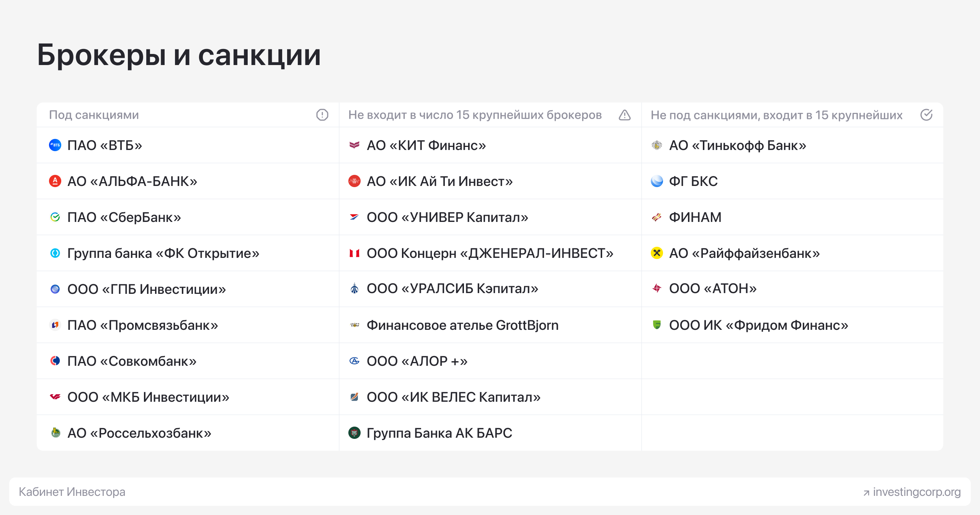Click the text ООО ИК «Фридом Финанс»
Viewport: 980px width, 515px height.
click(759, 325)
